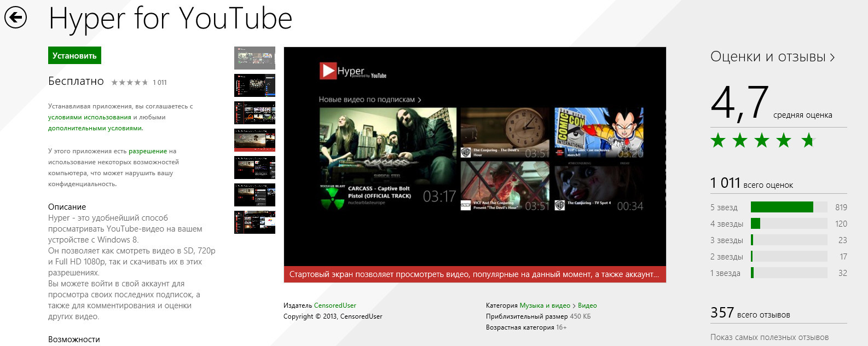
Task: Click the back arrow icon
Action: (x=15, y=18)
